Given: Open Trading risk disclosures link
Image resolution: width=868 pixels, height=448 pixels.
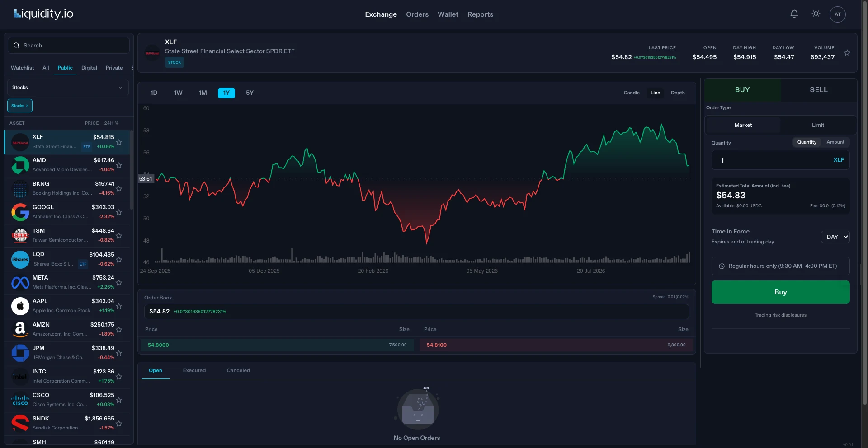Looking at the screenshot, I should pos(780,315).
